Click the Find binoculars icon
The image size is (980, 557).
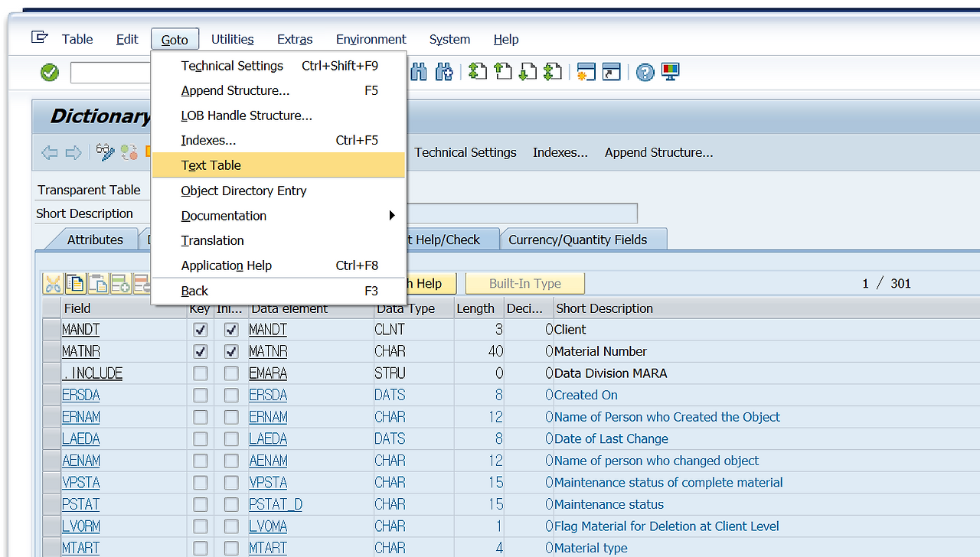click(418, 72)
